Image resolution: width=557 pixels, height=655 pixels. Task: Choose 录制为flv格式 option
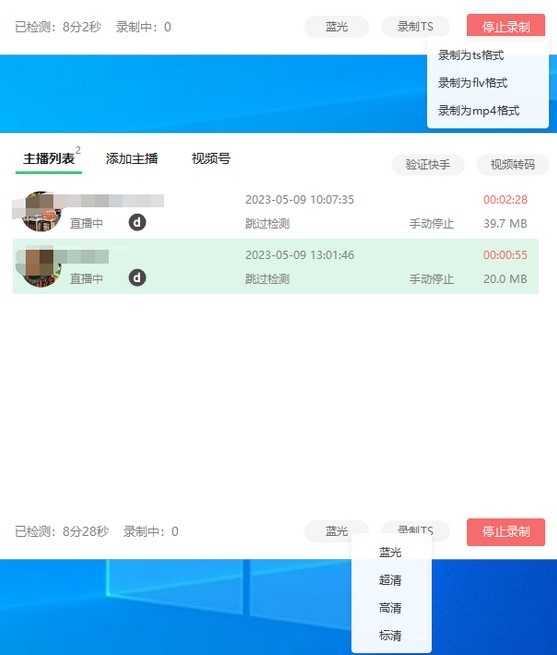[473, 83]
